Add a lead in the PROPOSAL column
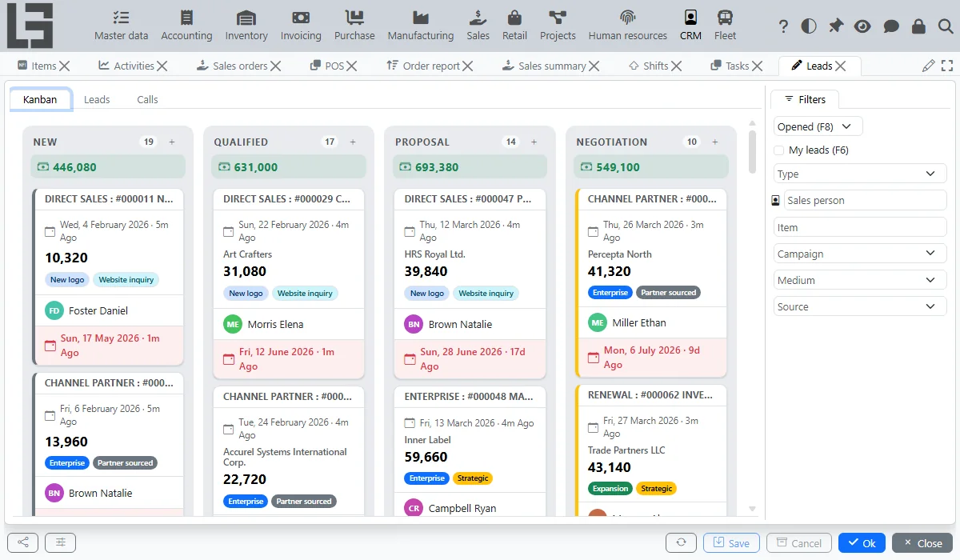 click(x=534, y=142)
